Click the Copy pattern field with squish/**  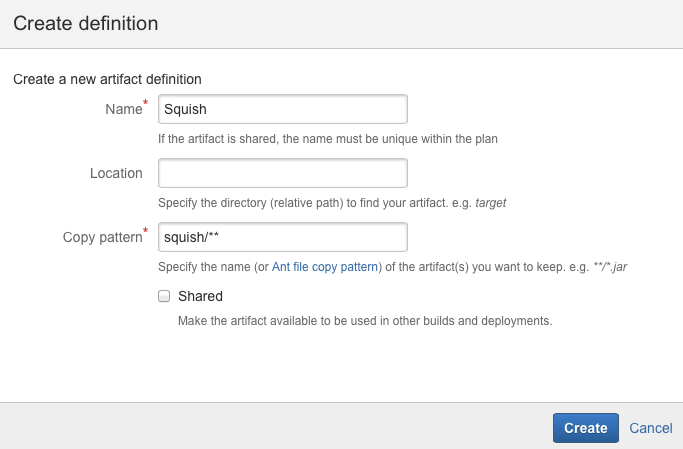[282, 237]
